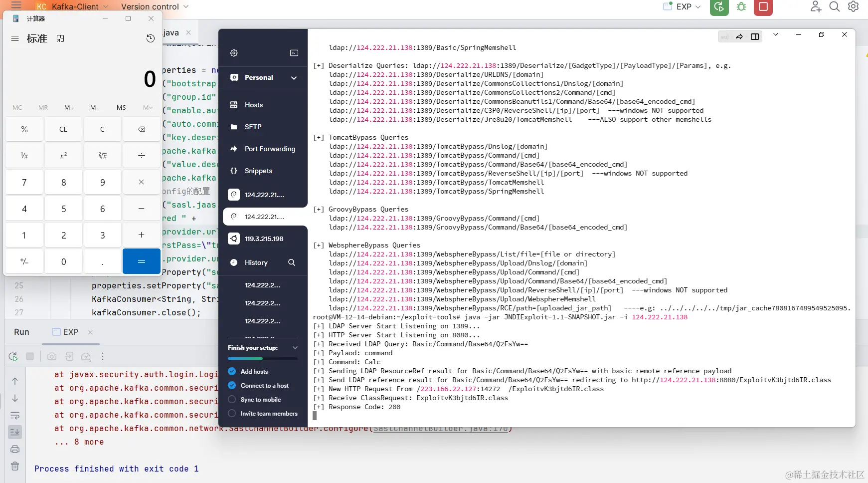
Task: Search History in Termius sidebar
Action: point(292,262)
